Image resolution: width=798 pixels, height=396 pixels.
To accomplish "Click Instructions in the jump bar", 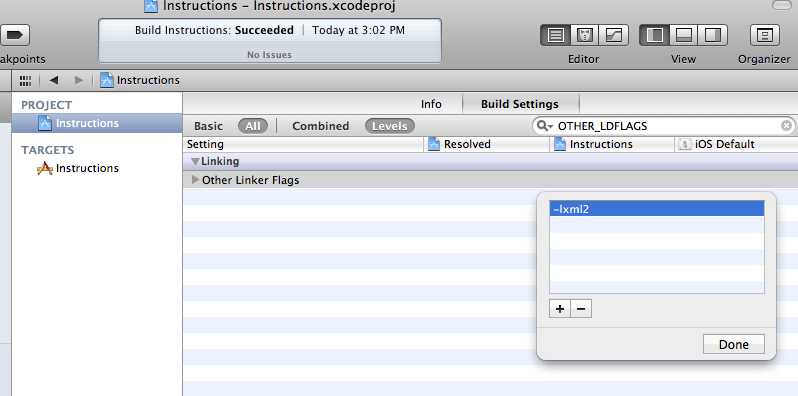I will point(140,80).
